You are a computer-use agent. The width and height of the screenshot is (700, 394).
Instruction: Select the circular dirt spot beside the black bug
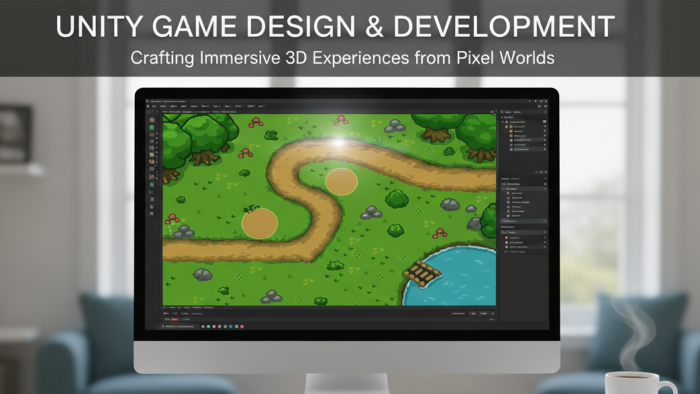pos(259,223)
